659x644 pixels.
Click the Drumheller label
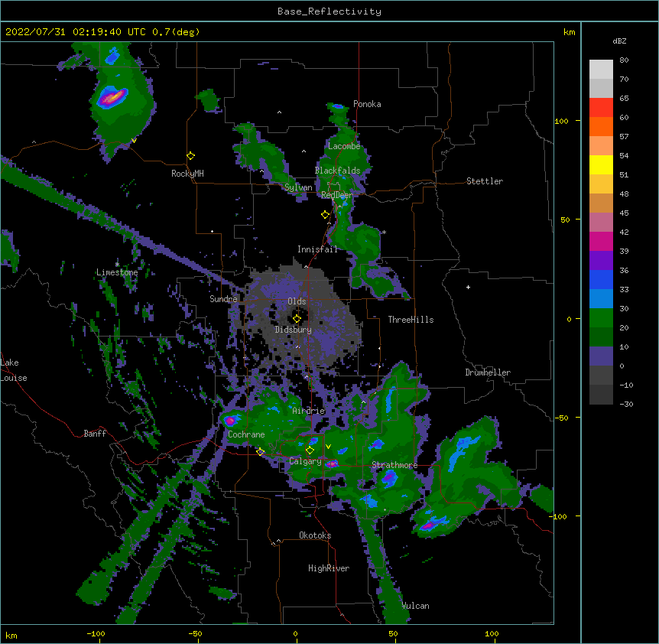tap(488, 372)
